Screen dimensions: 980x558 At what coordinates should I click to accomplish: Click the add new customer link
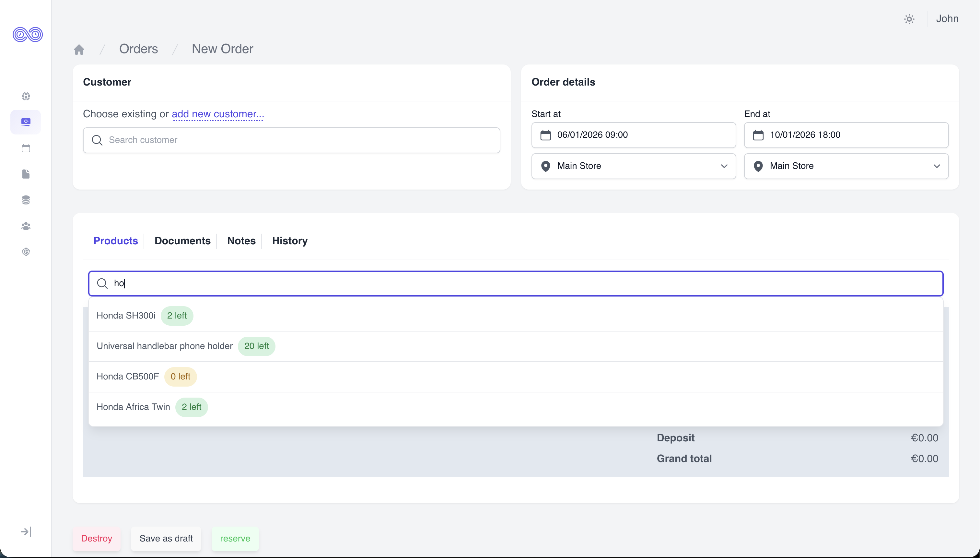(218, 114)
